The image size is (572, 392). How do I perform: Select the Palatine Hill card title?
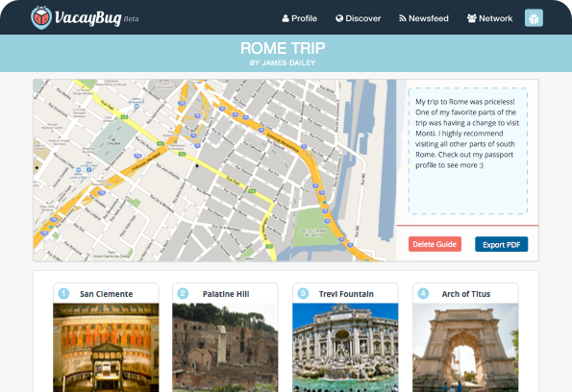tap(226, 294)
